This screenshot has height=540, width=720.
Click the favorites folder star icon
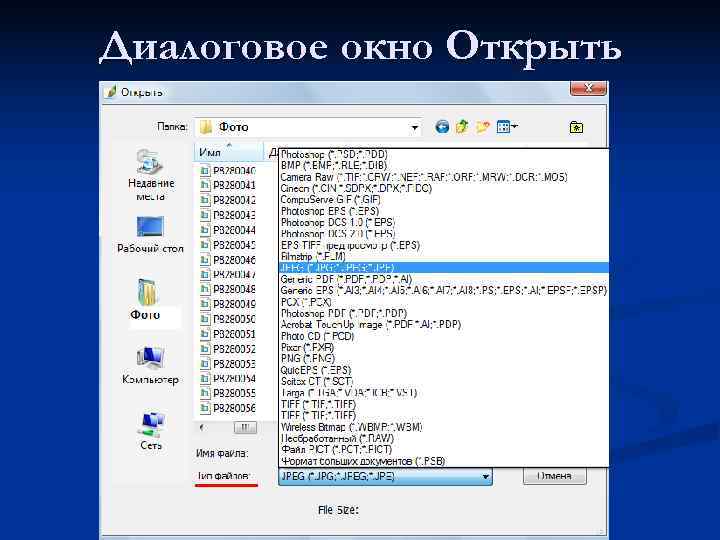coord(576,127)
